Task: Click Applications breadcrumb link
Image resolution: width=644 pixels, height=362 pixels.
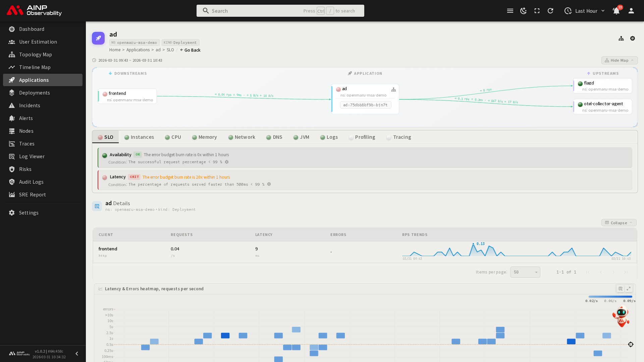Action: pyautogui.click(x=138, y=50)
